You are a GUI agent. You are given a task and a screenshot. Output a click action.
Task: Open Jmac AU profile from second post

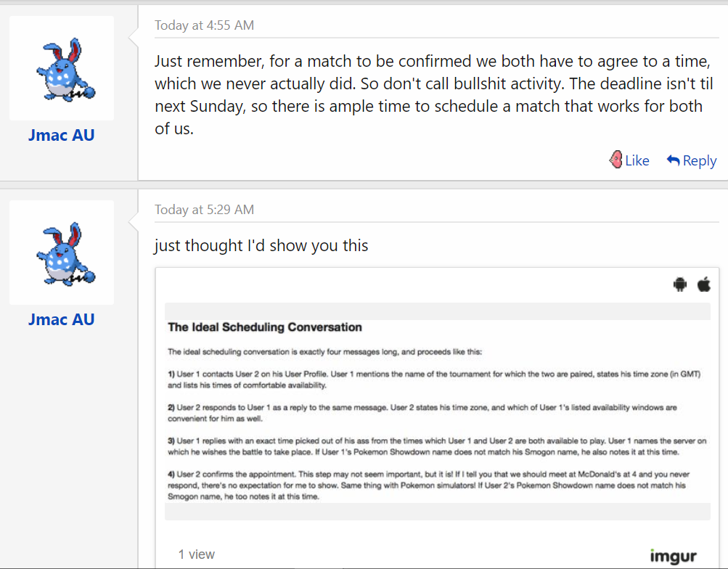pos(62,319)
